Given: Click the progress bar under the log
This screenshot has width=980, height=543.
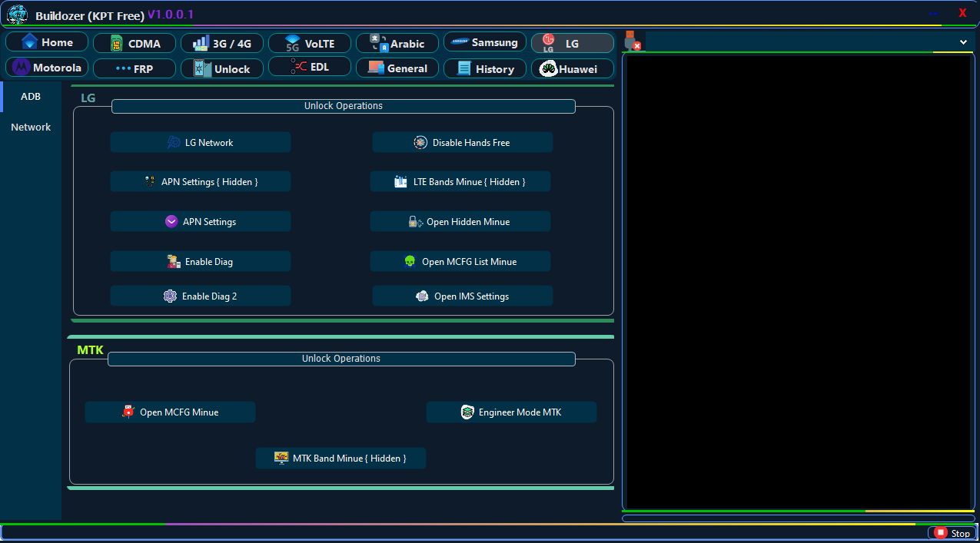Looking at the screenshot, I should pos(798,518).
